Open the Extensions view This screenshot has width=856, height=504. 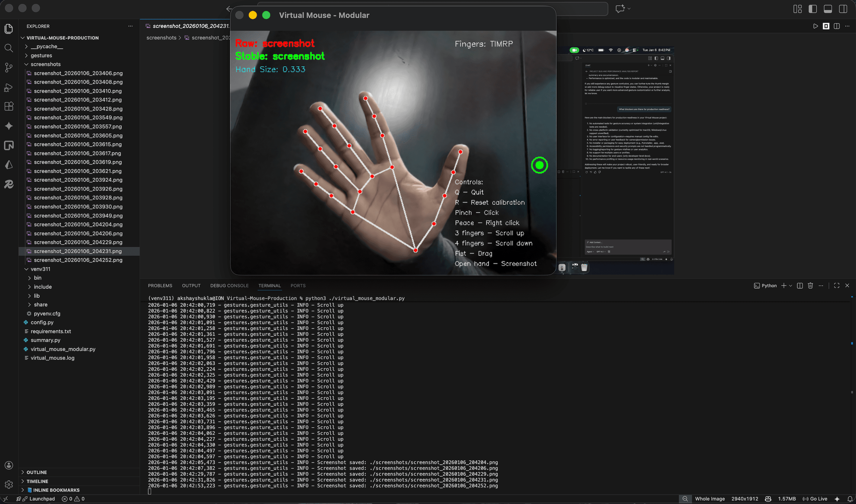8,106
